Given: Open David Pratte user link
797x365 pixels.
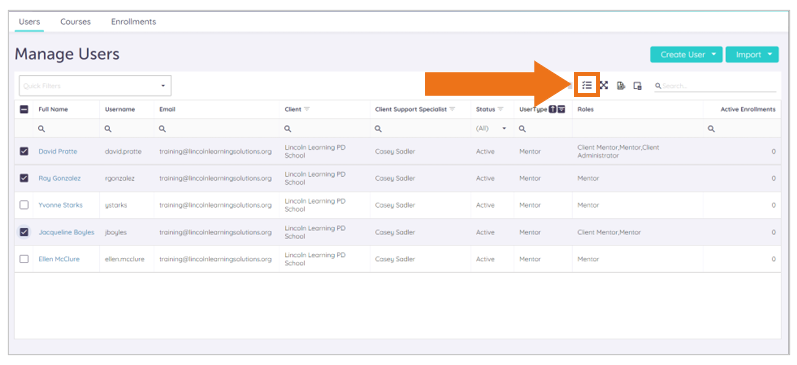Looking at the screenshot, I should [58, 151].
